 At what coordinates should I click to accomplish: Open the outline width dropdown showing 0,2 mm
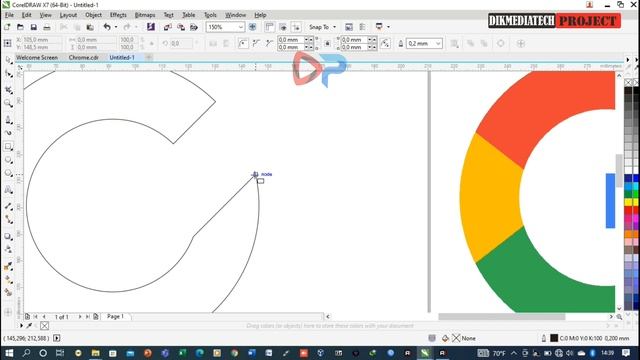tap(438, 43)
